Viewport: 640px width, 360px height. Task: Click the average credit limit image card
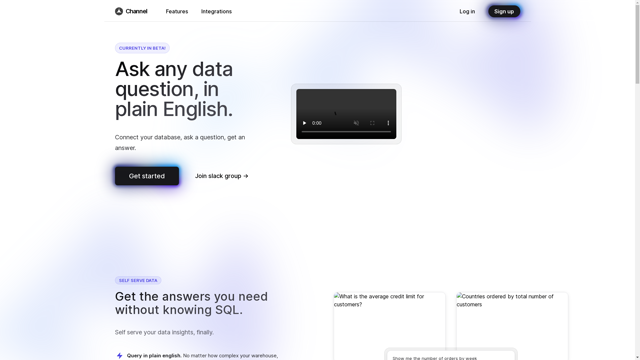point(389,326)
